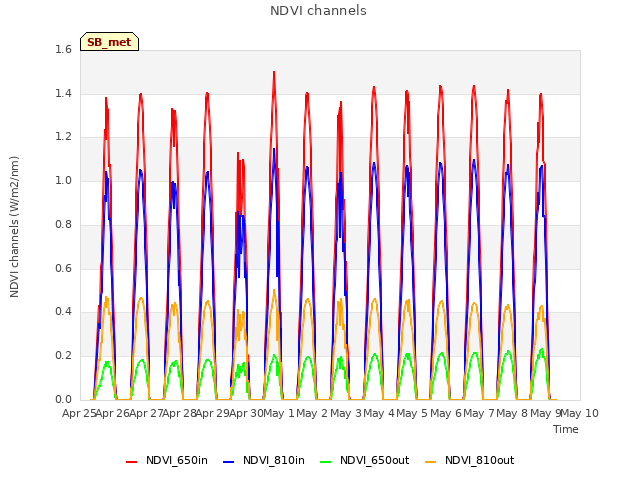This screenshot has height=480, width=640.
Task: Click the 0.2 y-axis tick label
Action: [63, 356]
